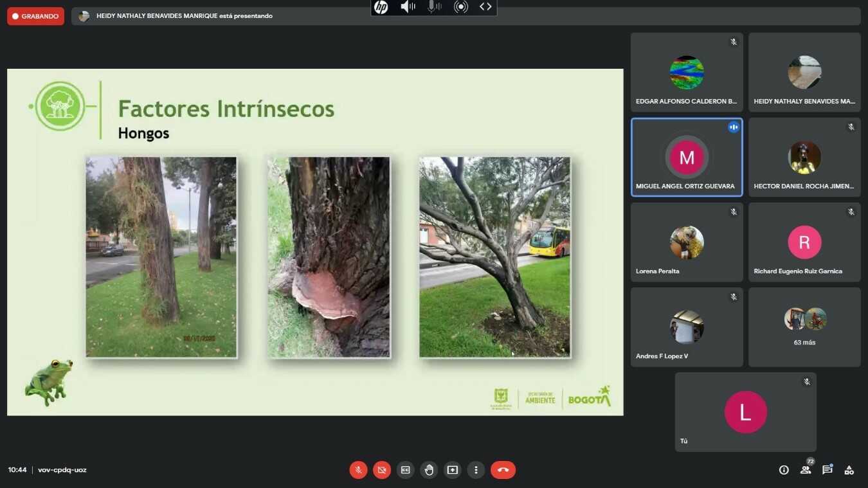Click the present screen icon

point(452,470)
